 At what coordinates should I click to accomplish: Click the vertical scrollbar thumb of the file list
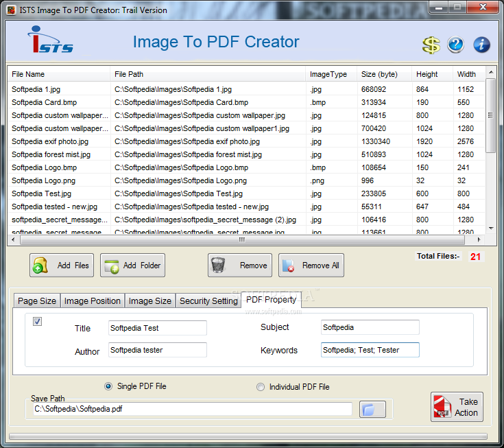[490, 115]
